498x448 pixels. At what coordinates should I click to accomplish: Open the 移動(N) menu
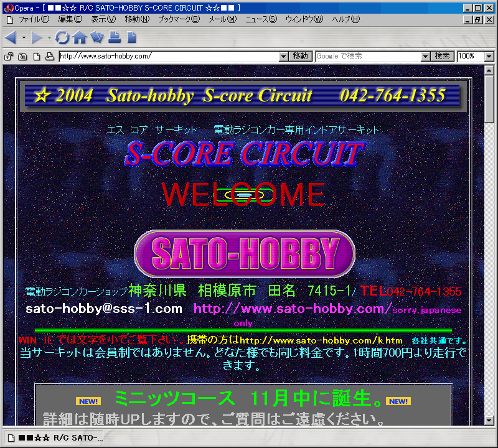(137, 19)
